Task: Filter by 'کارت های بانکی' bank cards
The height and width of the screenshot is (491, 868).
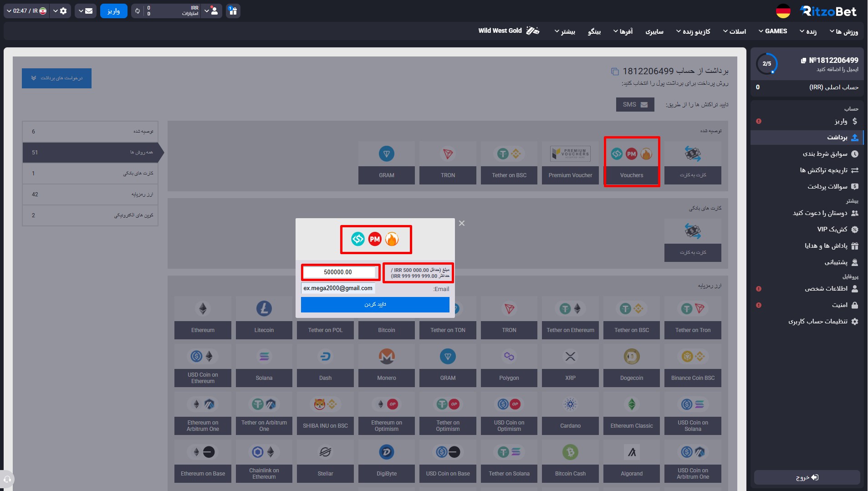Action: 90,174
